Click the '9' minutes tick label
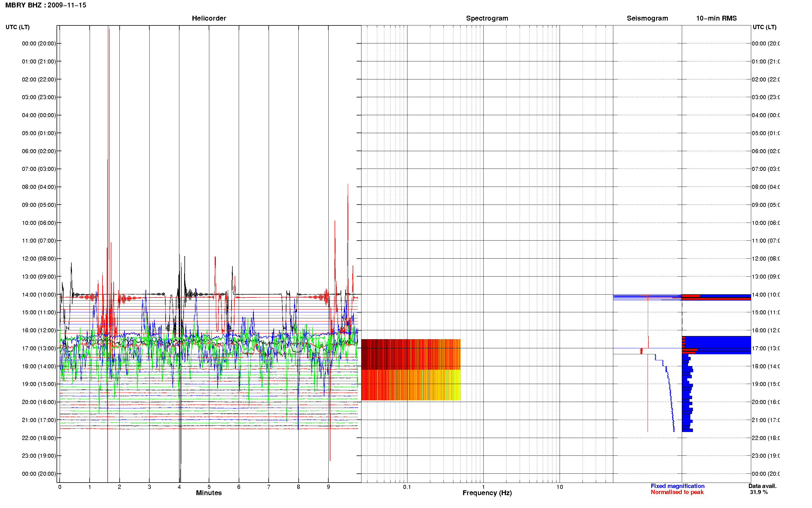 coord(328,487)
